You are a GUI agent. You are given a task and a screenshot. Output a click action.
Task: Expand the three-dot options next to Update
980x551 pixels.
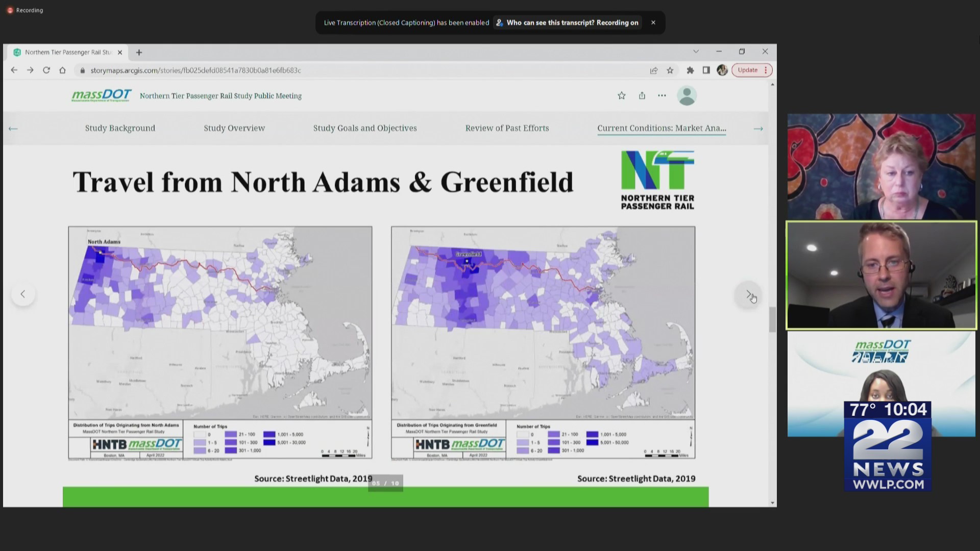[x=765, y=70]
